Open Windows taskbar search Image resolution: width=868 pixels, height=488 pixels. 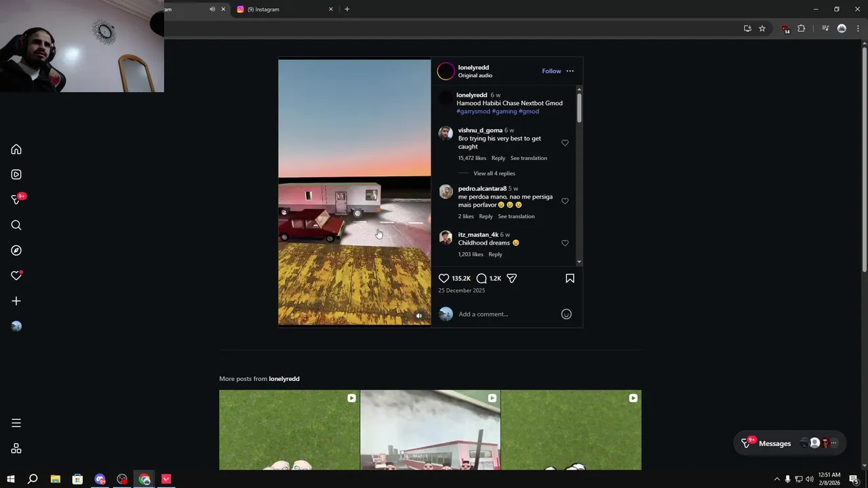coord(33,479)
